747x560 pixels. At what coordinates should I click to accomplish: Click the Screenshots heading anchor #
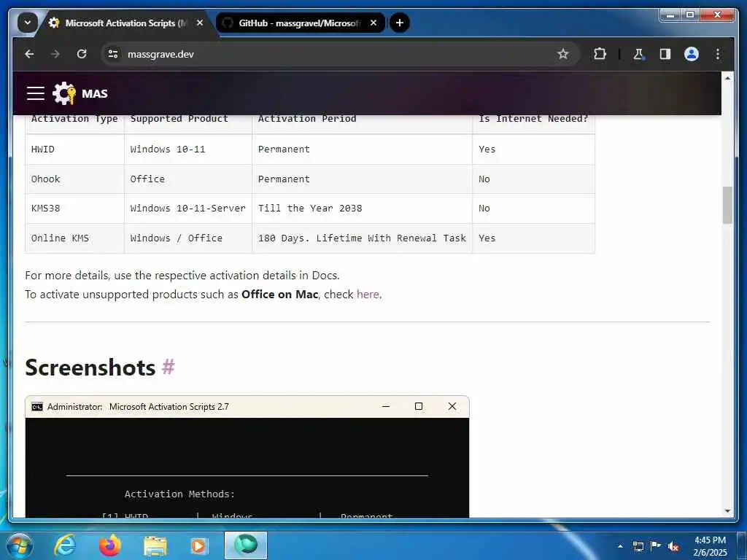click(x=169, y=367)
